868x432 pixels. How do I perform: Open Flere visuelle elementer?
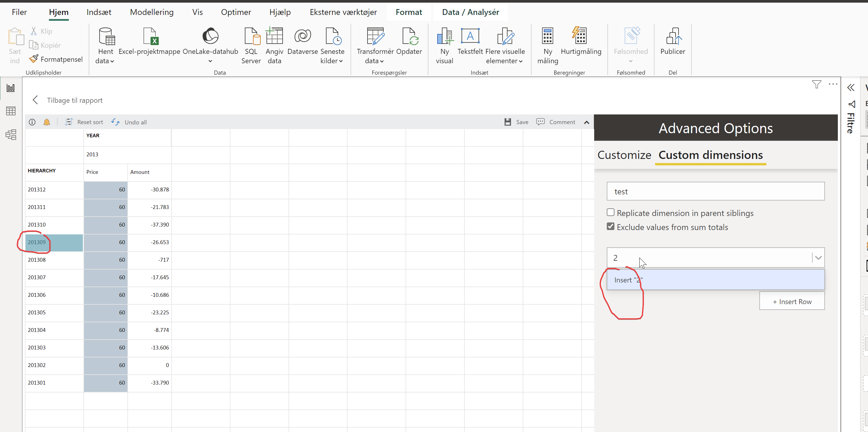click(505, 36)
